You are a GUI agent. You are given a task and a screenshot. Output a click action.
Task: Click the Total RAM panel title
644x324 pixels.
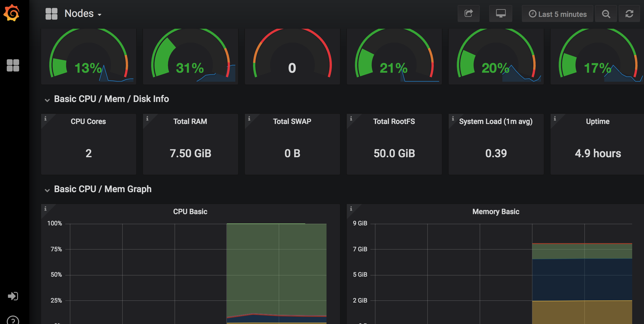tap(190, 121)
